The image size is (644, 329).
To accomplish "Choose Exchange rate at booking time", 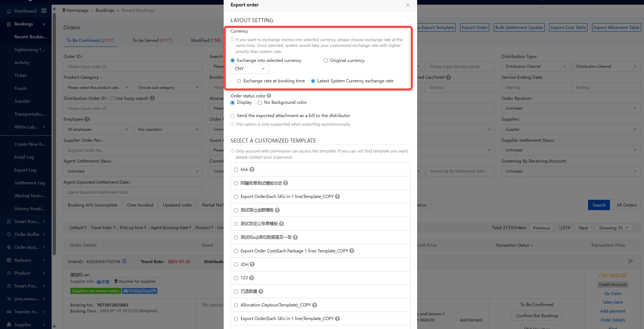I will click(239, 81).
